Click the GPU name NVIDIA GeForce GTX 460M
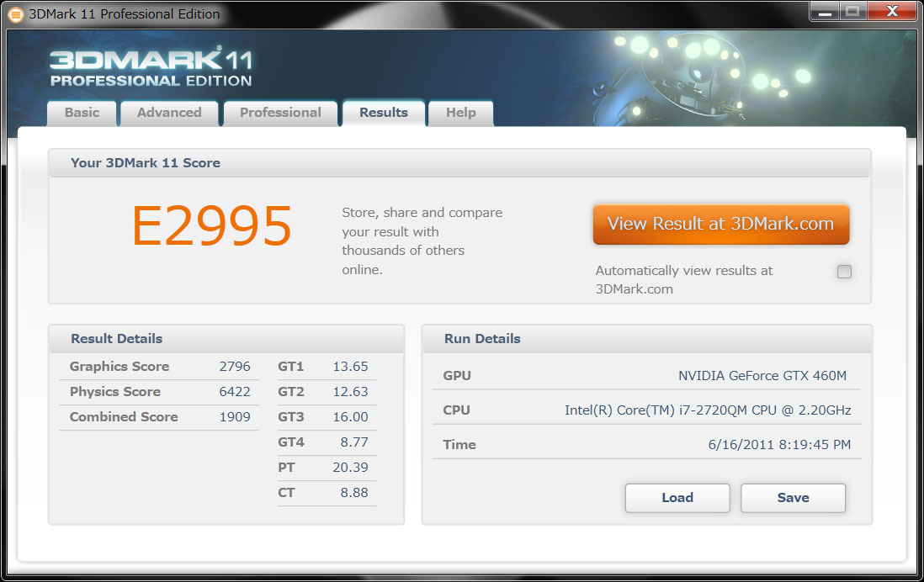The width and height of the screenshot is (924, 582). point(762,376)
